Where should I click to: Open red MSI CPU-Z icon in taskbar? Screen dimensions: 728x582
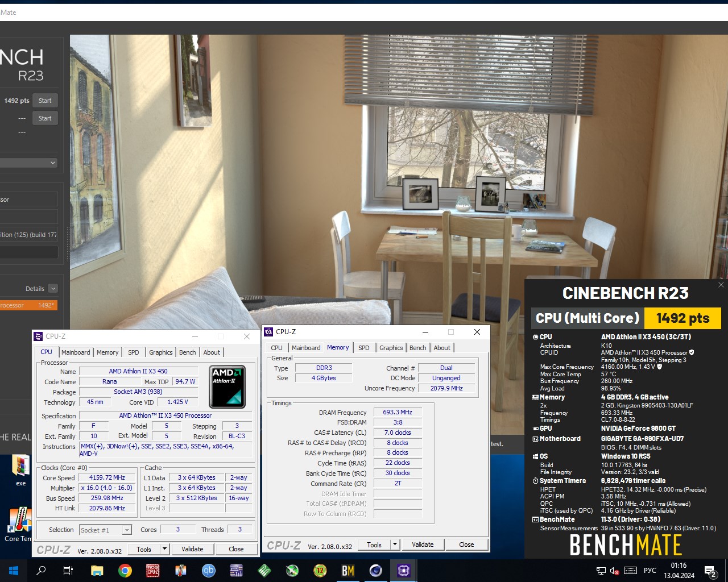click(x=153, y=571)
